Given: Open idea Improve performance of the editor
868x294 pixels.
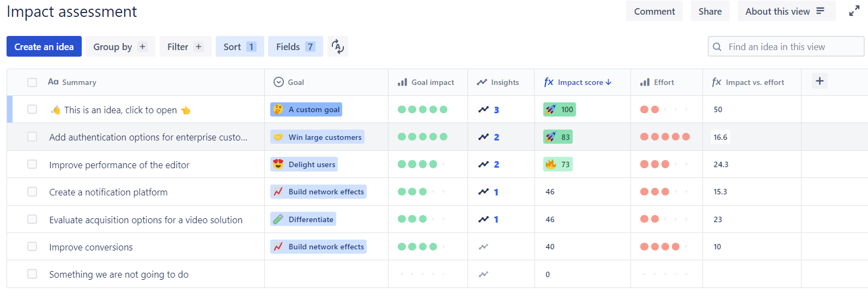Looking at the screenshot, I should pyautogui.click(x=119, y=165).
